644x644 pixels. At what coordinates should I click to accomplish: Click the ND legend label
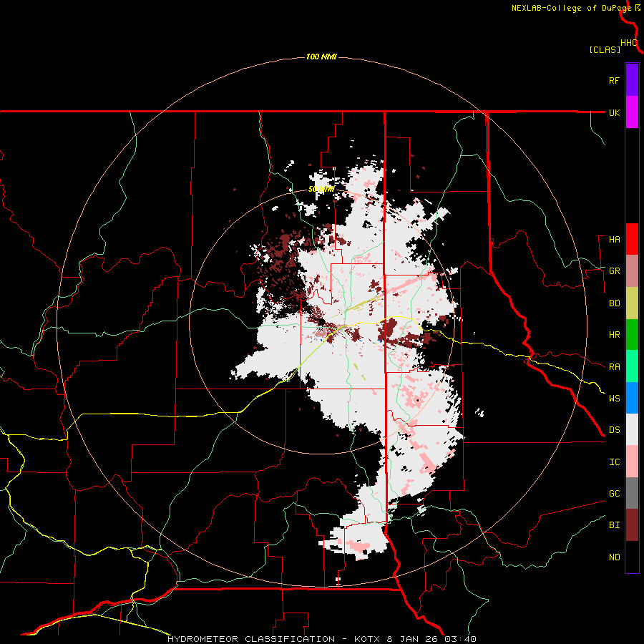pyautogui.click(x=614, y=557)
